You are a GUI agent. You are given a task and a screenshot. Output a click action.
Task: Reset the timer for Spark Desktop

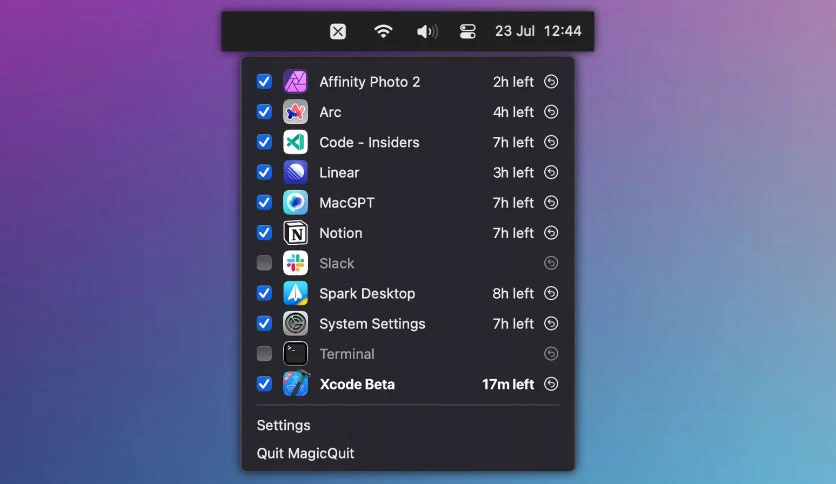[x=551, y=293]
